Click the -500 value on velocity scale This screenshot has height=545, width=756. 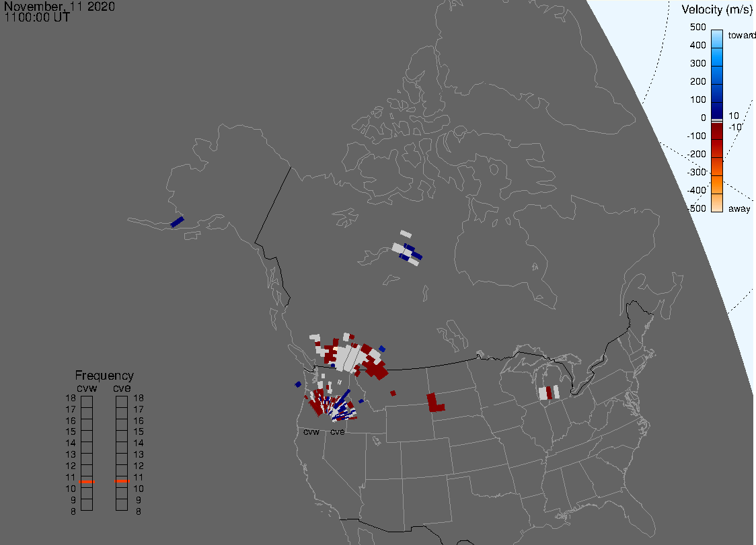[697, 208]
